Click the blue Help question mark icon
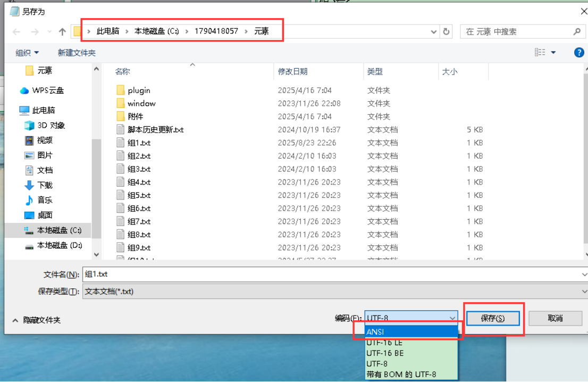The height and width of the screenshot is (382, 588). 579,52
